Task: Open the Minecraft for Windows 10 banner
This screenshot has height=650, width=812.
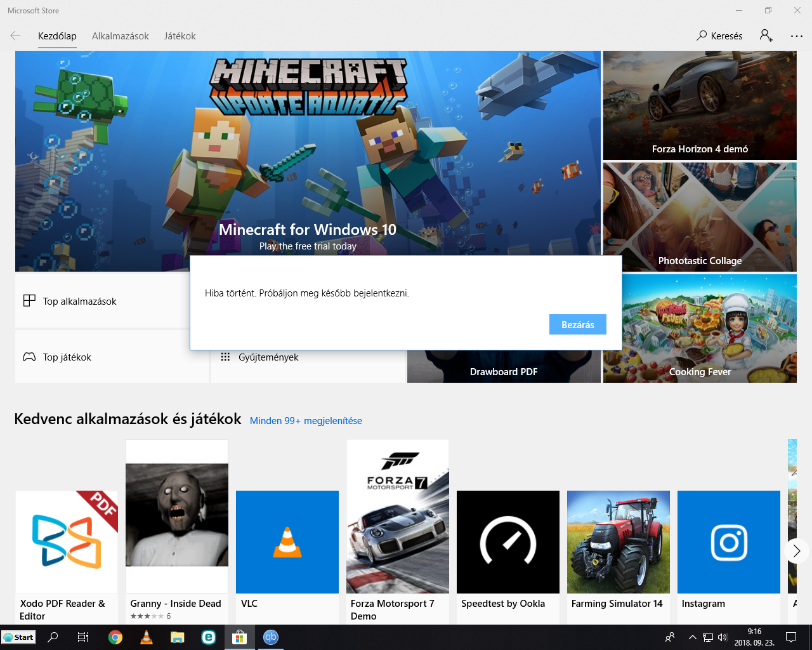Action: pyautogui.click(x=308, y=161)
